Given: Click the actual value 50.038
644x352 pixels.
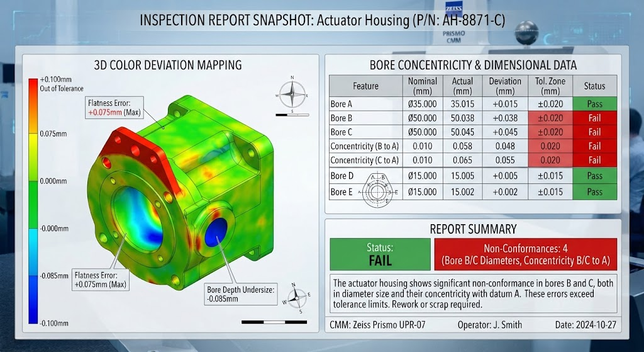Looking at the screenshot, I should click(462, 118).
